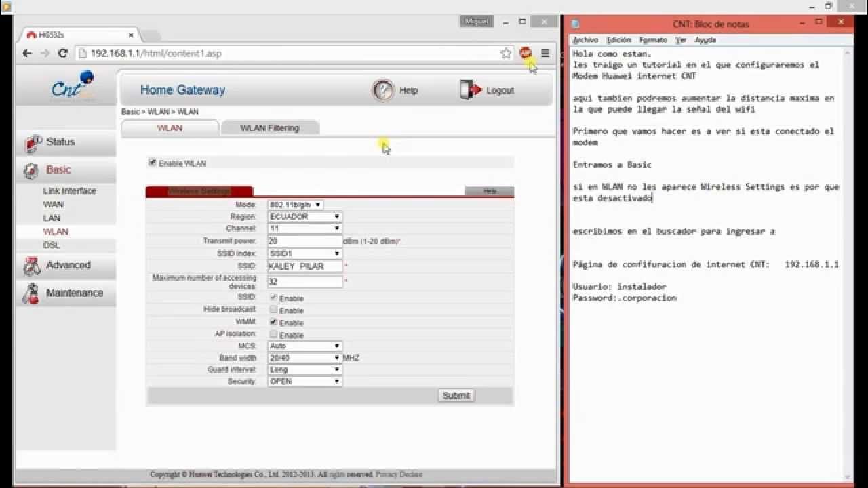Viewport: 868px width, 488px height.
Task: Toggle Enable WLAN checkbox
Action: click(153, 163)
